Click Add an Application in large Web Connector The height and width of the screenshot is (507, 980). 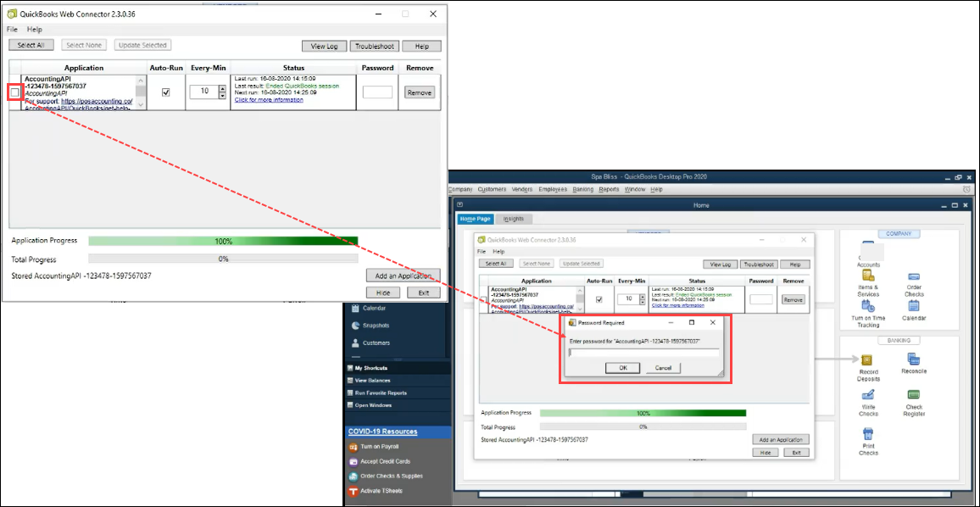(x=404, y=276)
